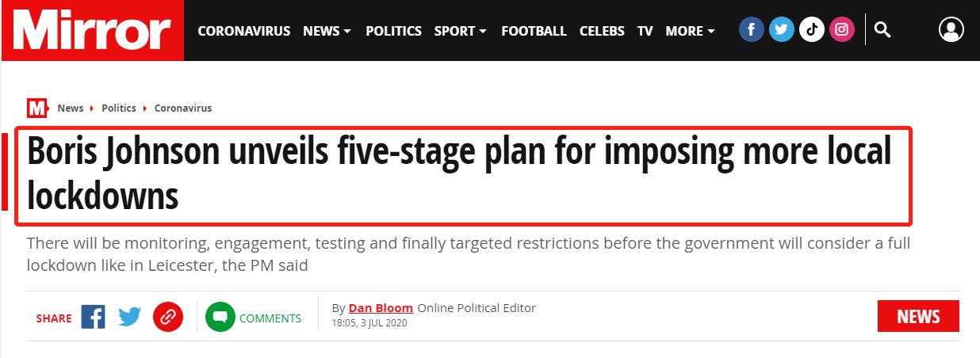Click the red M breadcrumb home icon
Viewport: 980px width, 358px height.
pos(36,109)
